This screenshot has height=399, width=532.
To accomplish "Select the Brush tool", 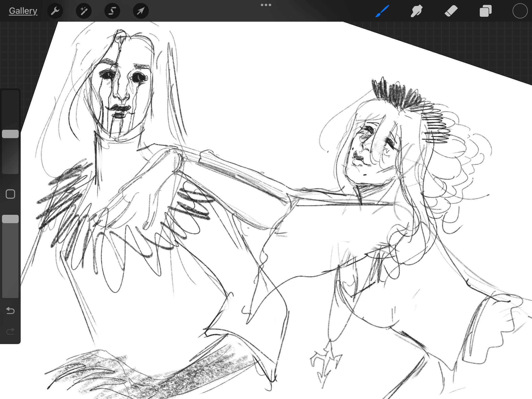I will [x=382, y=11].
